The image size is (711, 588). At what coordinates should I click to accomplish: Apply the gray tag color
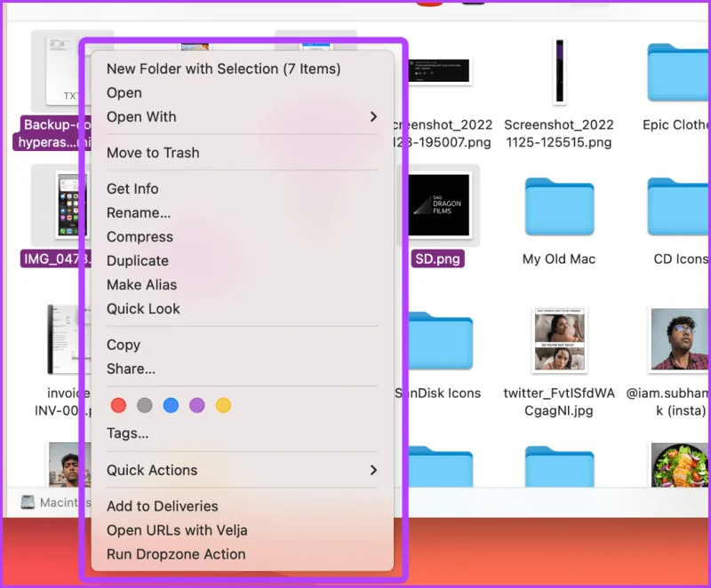pos(145,405)
